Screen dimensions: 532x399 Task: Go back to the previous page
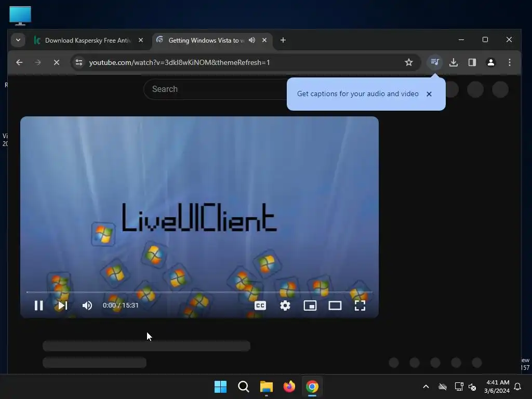pos(19,62)
